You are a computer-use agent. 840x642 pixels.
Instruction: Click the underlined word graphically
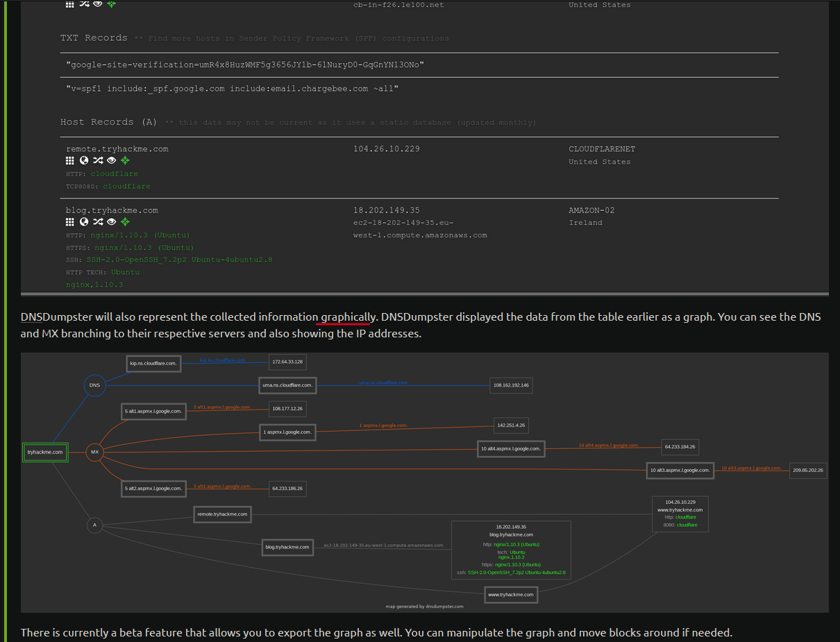pos(347,317)
